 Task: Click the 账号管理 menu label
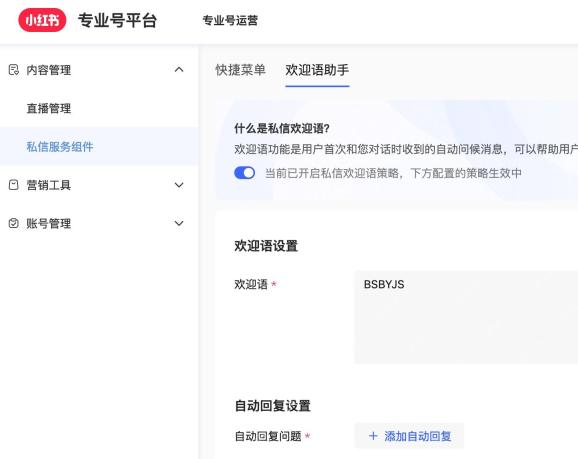49,223
